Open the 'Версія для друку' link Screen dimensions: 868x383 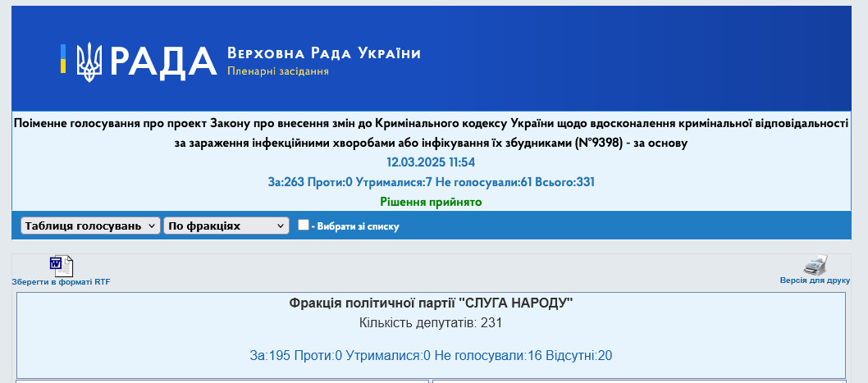(814, 280)
